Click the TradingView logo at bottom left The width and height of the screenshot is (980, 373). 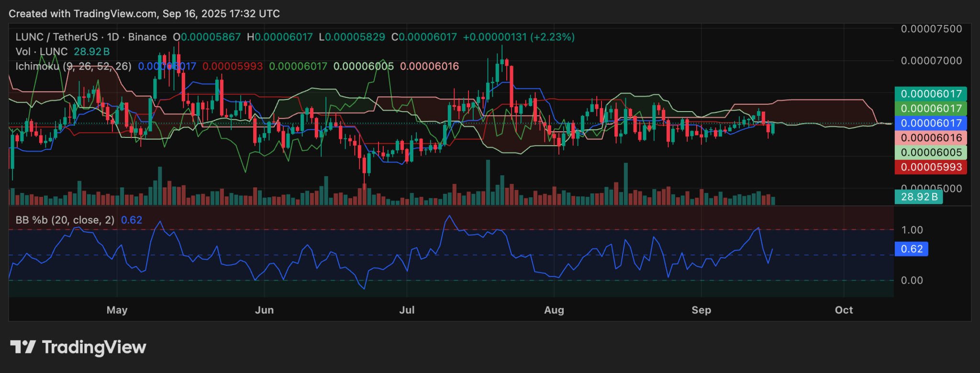coord(78,347)
